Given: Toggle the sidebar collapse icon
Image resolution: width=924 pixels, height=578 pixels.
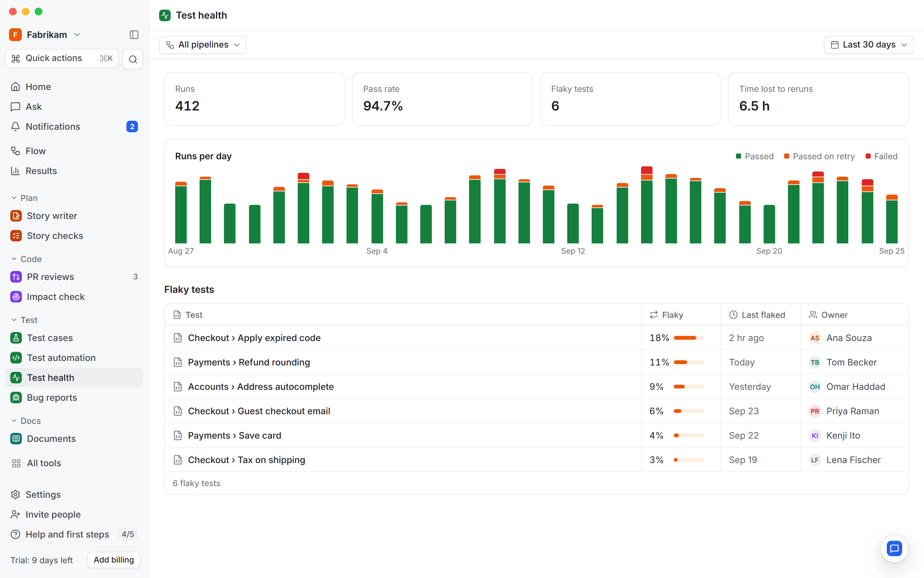Looking at the screenshot, I should (x=134, y=35).
